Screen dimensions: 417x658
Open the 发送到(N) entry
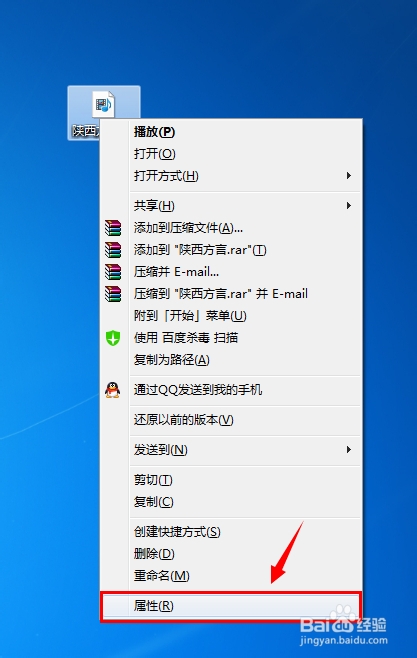(x=160, y=450)
